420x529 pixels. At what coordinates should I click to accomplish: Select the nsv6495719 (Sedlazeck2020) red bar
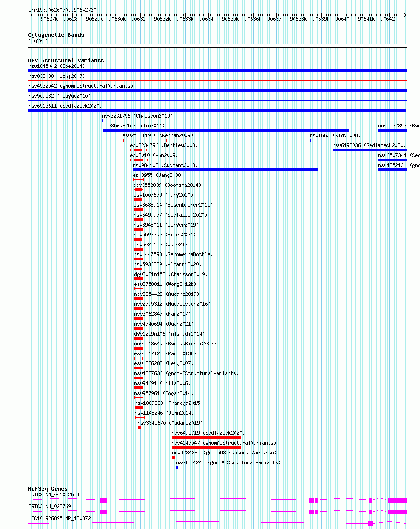pyautogui.click(x=206, y=437)
